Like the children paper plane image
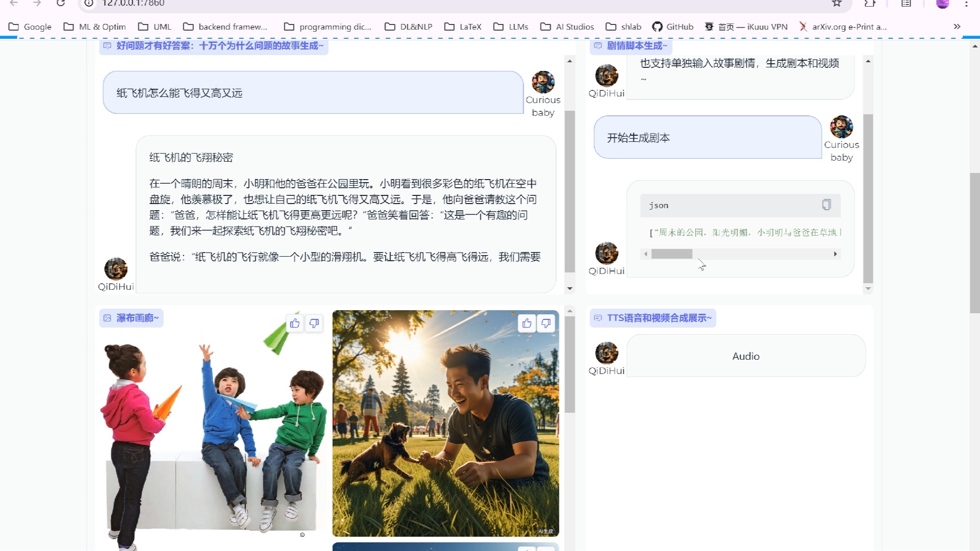The image size is (980, 551). (x=295, y=323)
